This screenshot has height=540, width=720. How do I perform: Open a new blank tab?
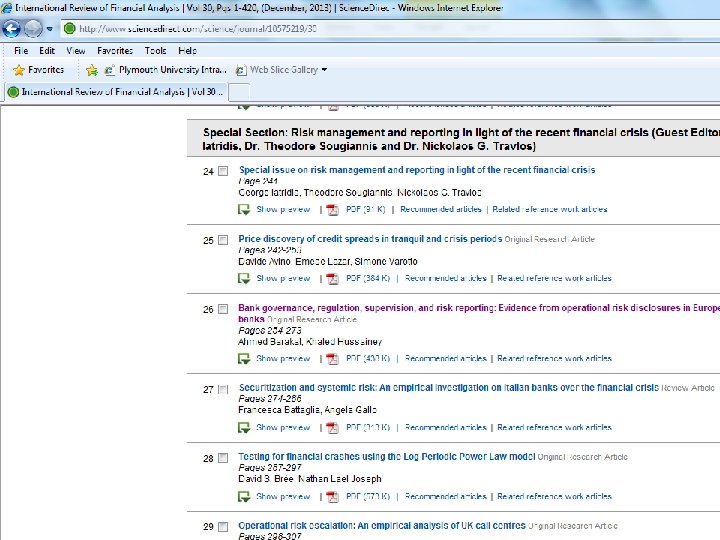(x=239, y=92)
